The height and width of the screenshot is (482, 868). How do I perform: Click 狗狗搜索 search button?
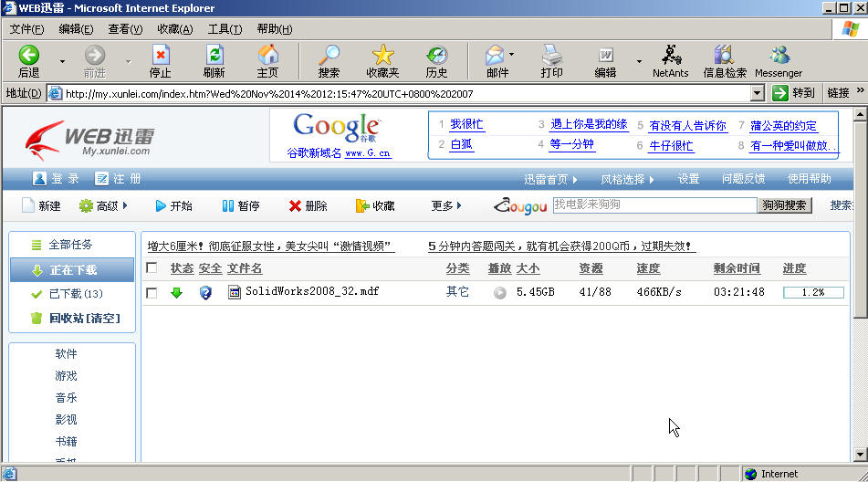784,205
